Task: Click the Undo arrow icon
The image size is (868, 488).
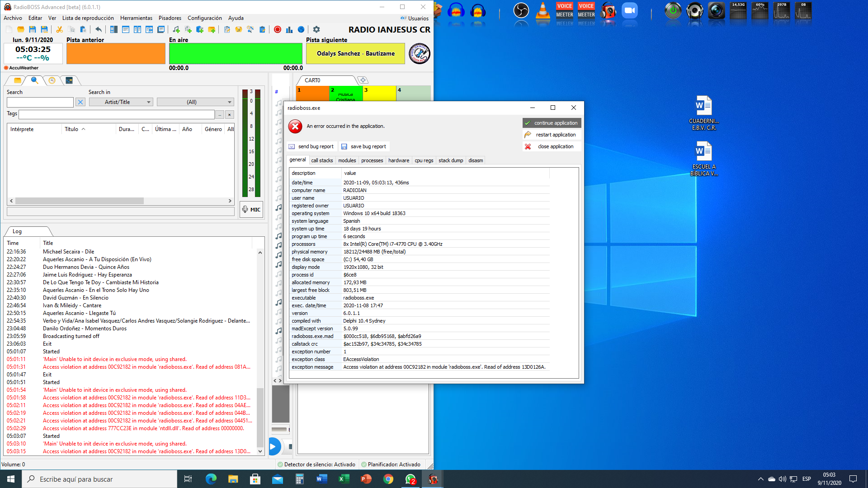Action: (98, 29)
